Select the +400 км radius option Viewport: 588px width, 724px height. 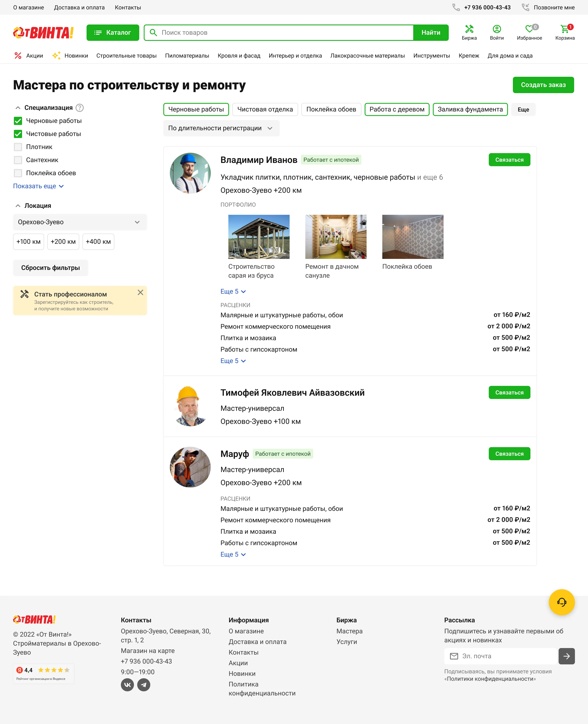98,242
